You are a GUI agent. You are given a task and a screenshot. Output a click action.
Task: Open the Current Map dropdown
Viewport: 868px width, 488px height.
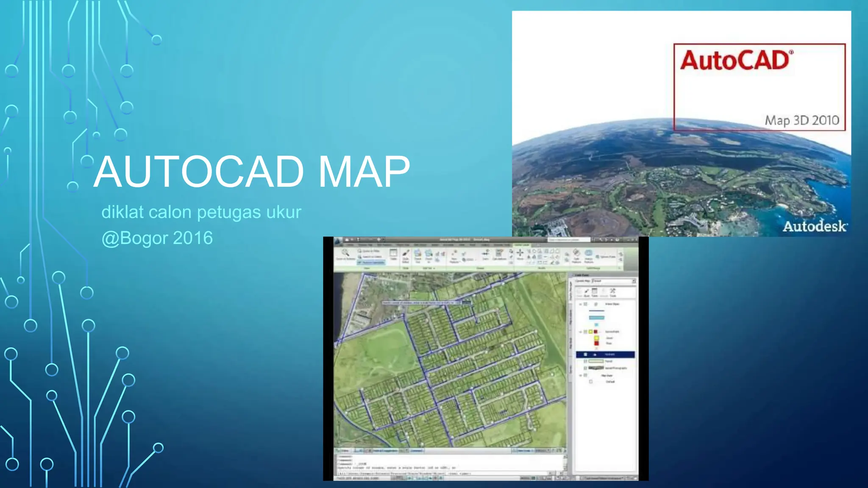(634, 281)
